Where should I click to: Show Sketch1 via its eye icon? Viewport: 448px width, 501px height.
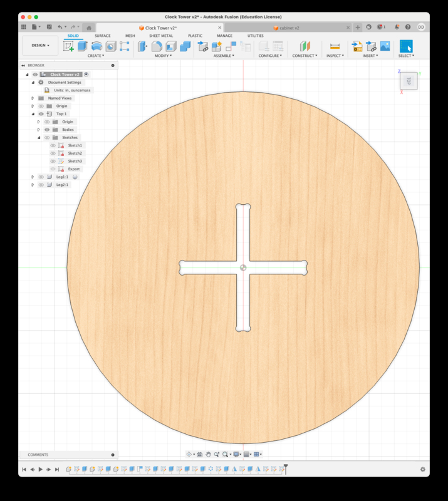pyautogui.click(x=53, y=145)
